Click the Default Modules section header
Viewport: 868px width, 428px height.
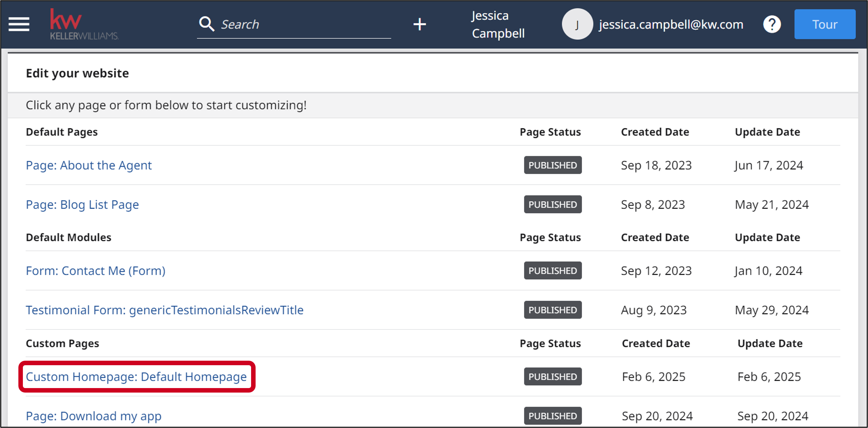pos(68,237)
